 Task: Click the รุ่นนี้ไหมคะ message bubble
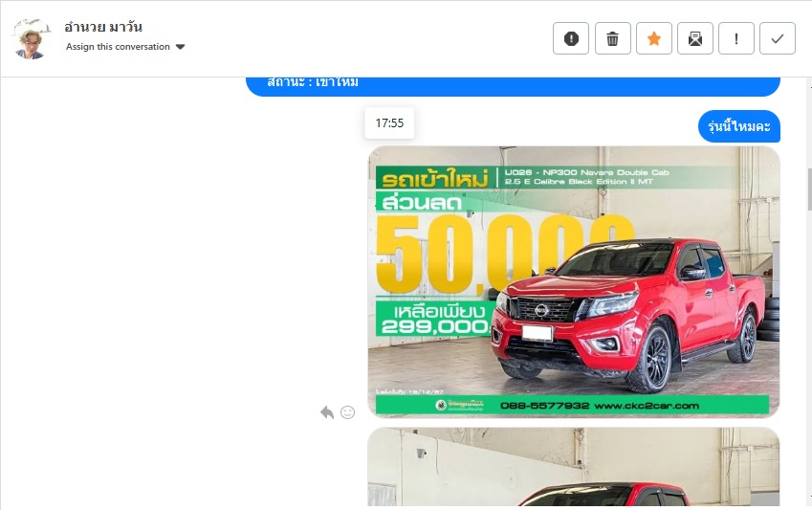[x=738, y=126]
